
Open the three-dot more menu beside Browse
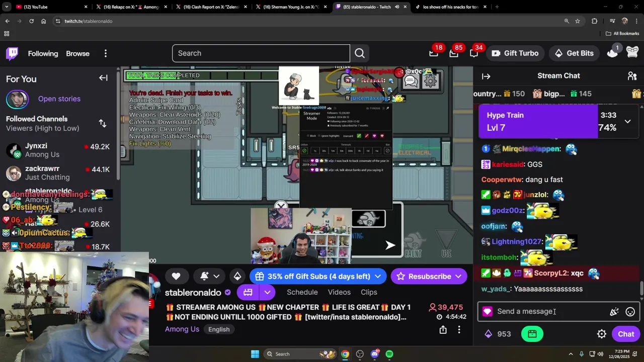pyautogui.click(x=105, y=53)
